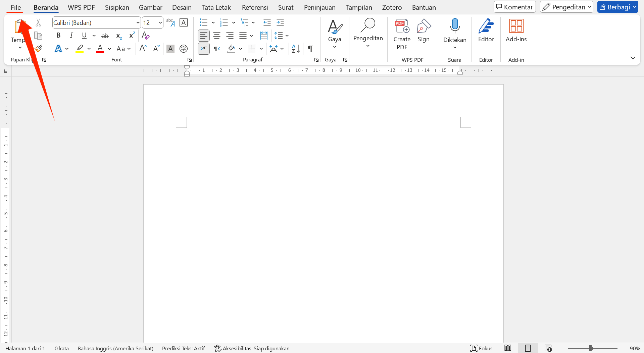
Task: Sort paragraphs with the A-Z icon
Action: point(295,49)
